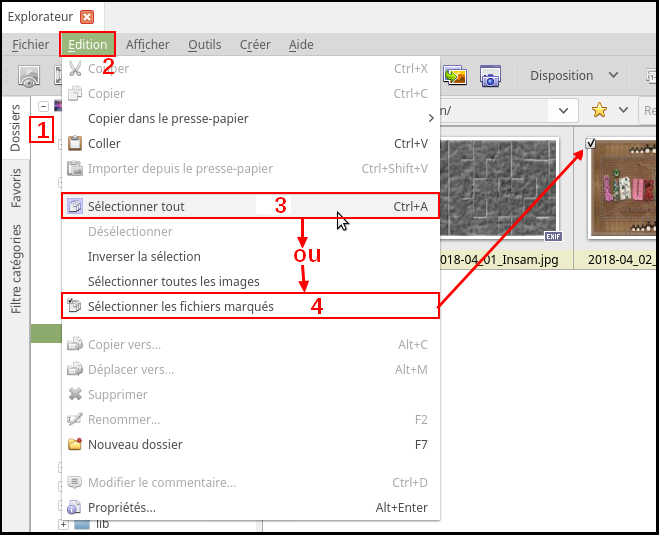The height and width of the screenshot is (535, 659).
Task: Click Coller in the Edition menu
Action: coord(250,143)
